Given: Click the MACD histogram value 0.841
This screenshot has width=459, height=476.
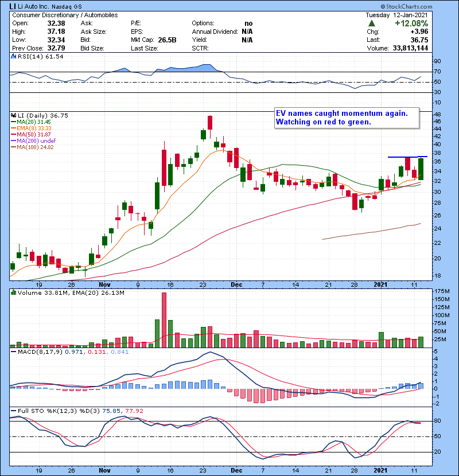Looking at the screenshot, I should [x=120, y=352].
